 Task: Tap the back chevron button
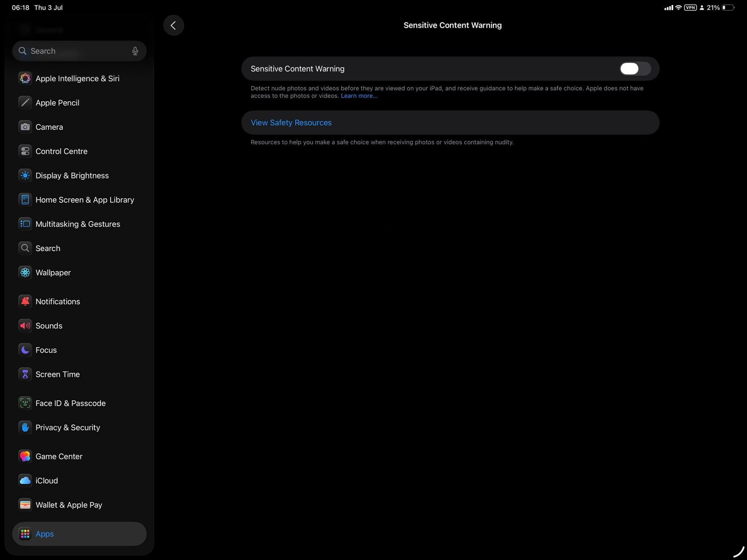click(x=173, y=25)
